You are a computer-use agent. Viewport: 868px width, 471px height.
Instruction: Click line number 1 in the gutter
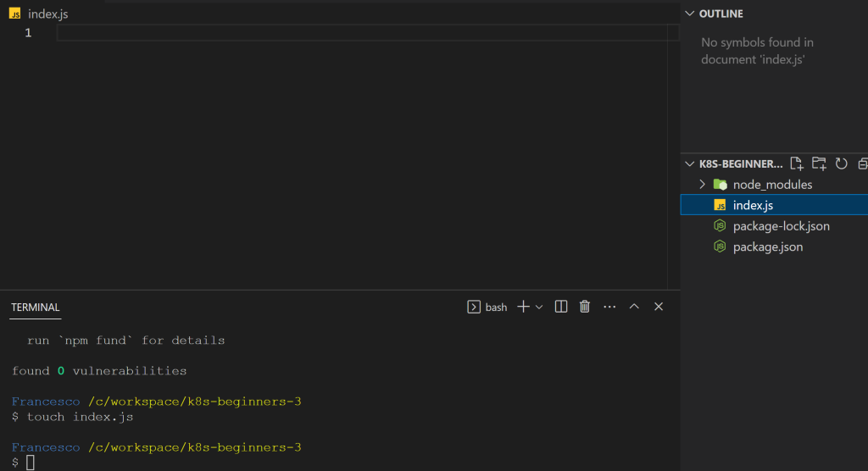pyautogui.click(x=28, y=33)
